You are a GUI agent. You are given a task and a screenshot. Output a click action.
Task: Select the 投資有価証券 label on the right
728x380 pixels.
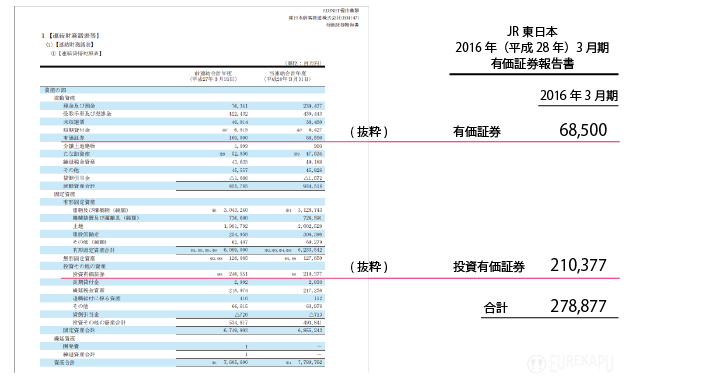[x=489, y=267]
